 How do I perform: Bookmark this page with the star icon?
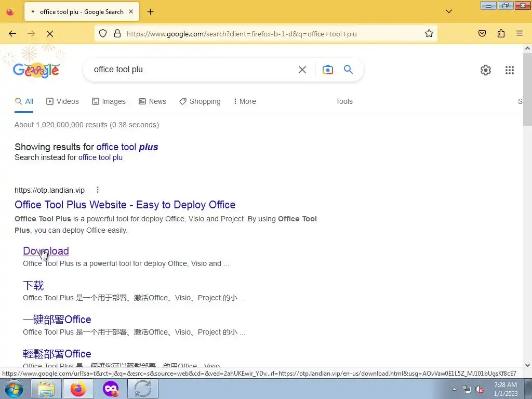[429, 33]
